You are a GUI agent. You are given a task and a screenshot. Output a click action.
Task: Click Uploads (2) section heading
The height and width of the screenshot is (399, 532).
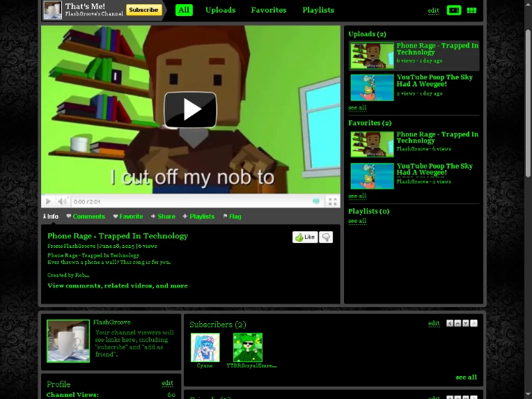click(367, 34)
